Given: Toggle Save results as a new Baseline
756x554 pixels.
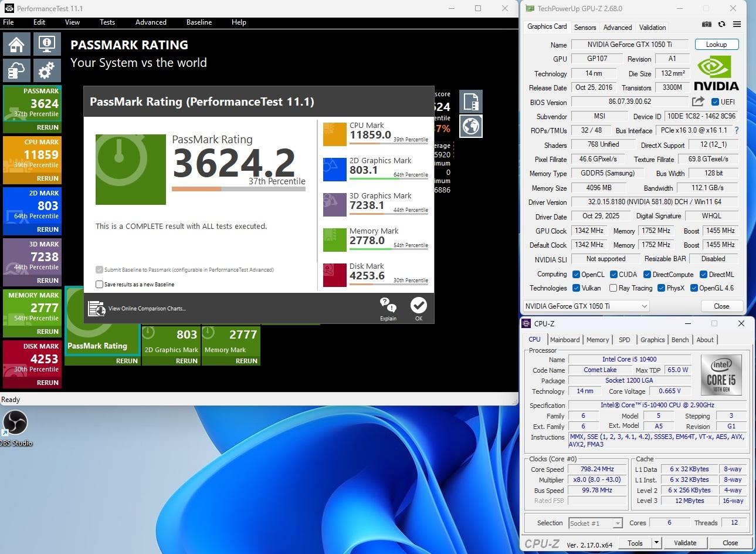Looking at the screenshot, I should coord(99,284).
